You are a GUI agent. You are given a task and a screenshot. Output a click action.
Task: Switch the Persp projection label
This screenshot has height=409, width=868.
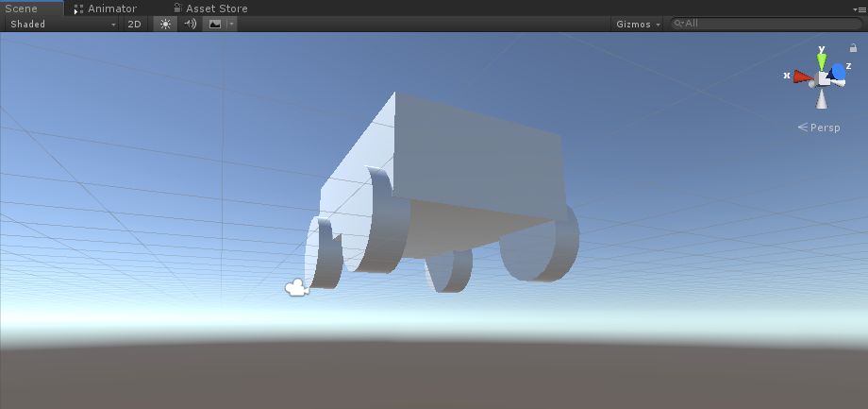[819, 128]
